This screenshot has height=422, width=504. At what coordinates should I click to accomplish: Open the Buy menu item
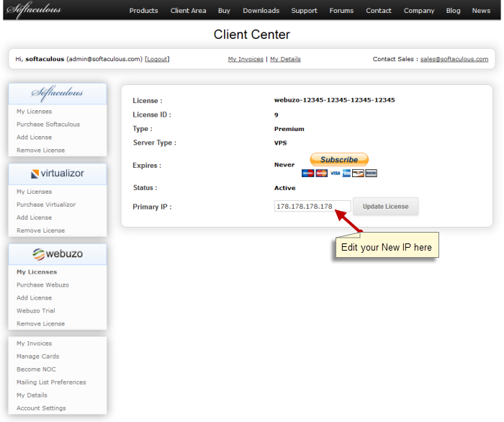[x=224, y=11]
